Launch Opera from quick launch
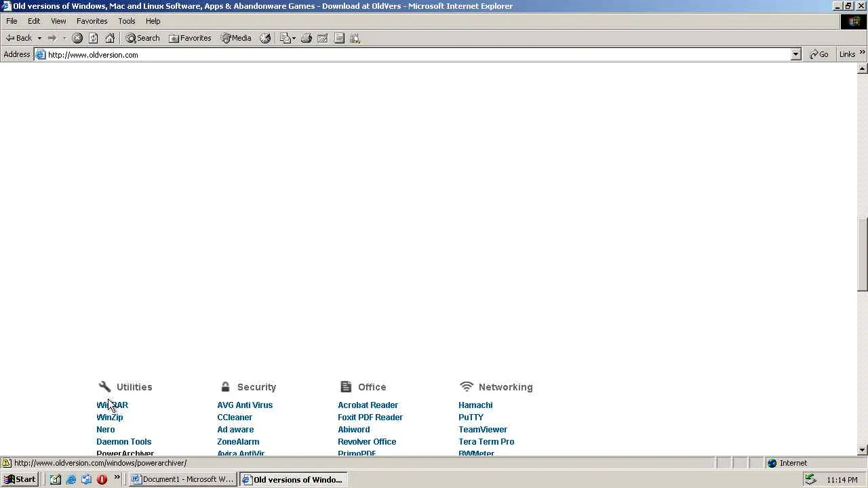Image resolution: width=868 pixels, height=488 pixels. (x=102, y=479)
